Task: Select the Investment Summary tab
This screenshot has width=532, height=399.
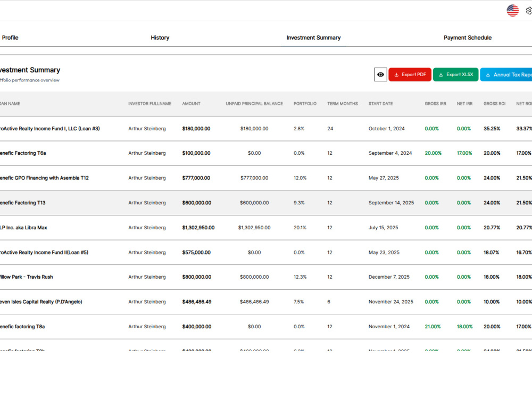Action: pyautogui.click(x=313, y=38)
